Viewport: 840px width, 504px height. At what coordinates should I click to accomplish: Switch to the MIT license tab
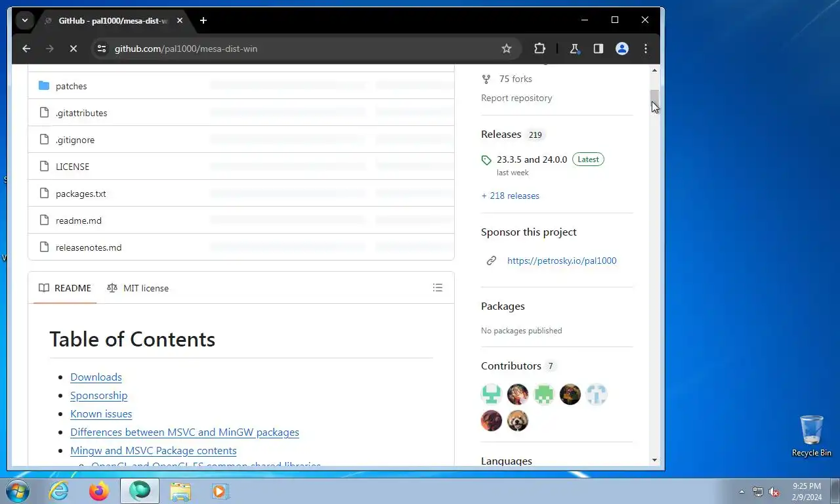(138, 288)
